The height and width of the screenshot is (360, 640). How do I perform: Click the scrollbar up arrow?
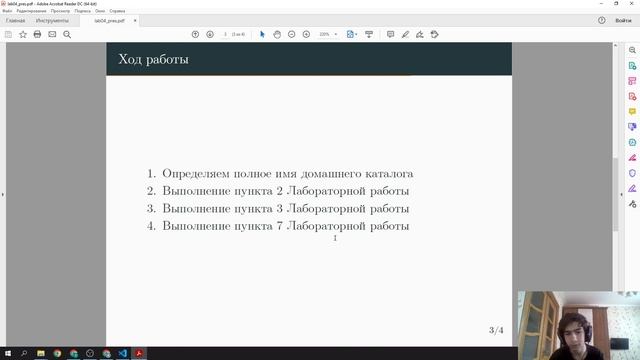(616, 45)
